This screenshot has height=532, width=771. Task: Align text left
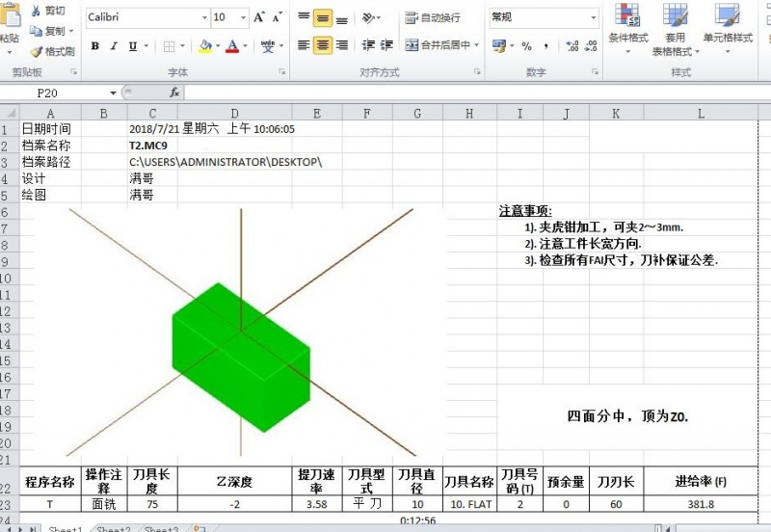pyautogui.click(x=304, y=45)
